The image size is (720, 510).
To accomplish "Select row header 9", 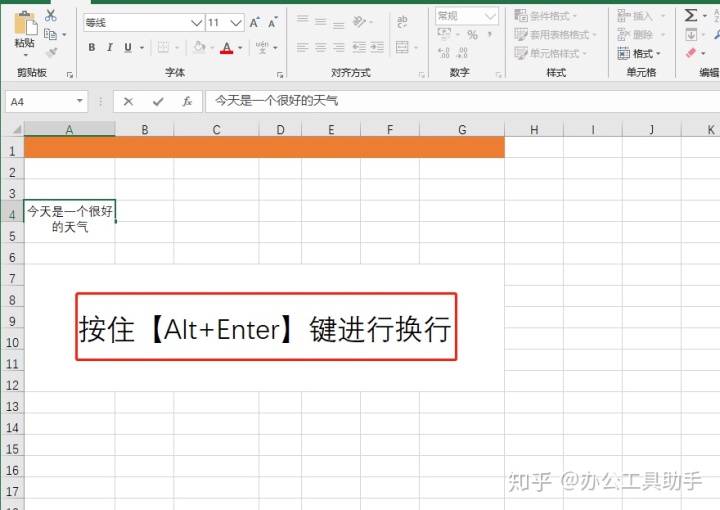I will 12,321.
